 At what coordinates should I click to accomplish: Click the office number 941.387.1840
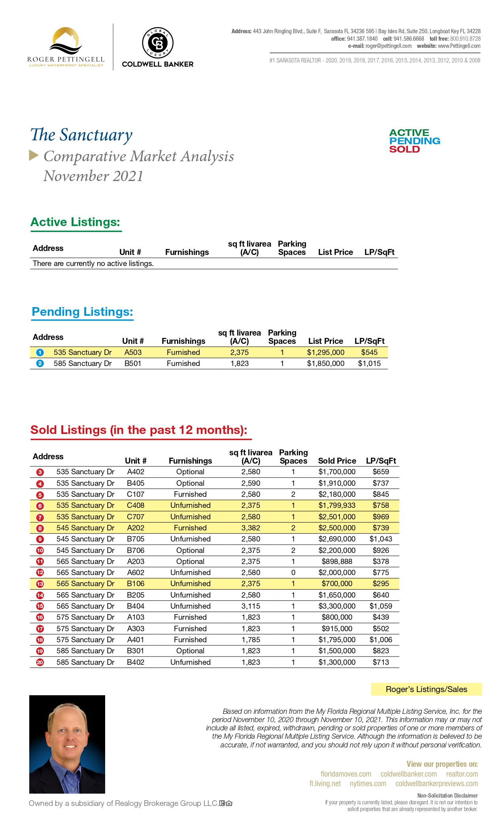point(362,39)
